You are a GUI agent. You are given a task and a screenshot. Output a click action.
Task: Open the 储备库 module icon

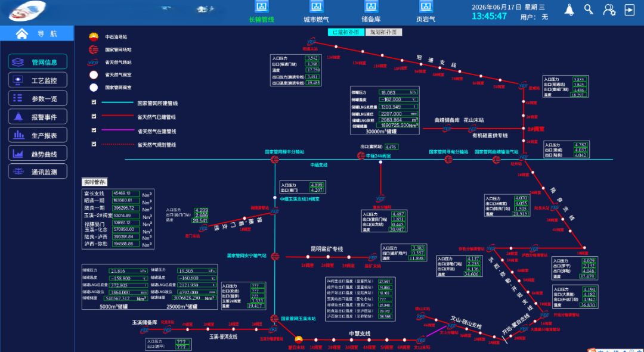pyautogui.click(x=371, y=6)
